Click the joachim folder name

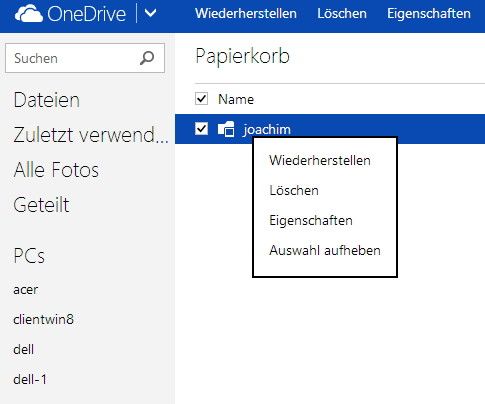pos(267,129)
